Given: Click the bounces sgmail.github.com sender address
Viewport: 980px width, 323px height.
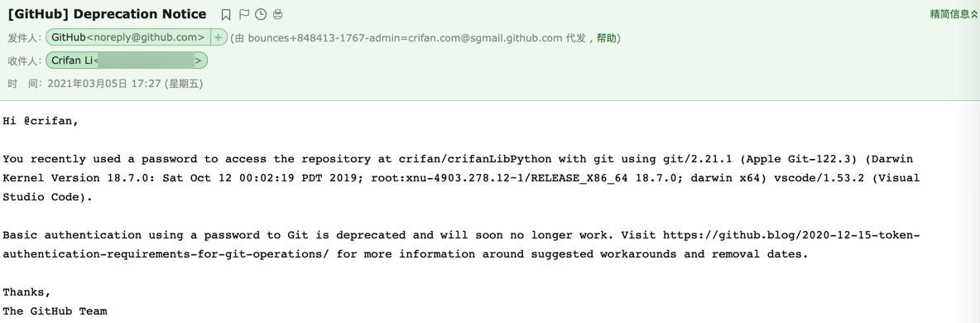Looking at the screenshot, I should tap(405, 38).
